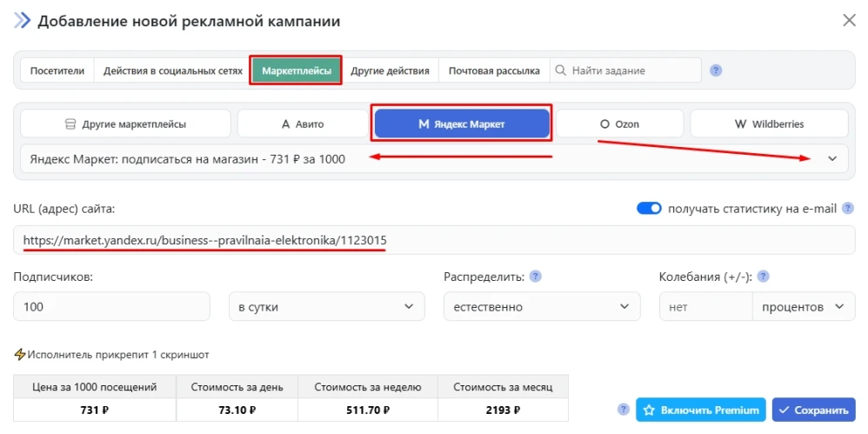The width and height of the screenshot is (868, 434).
Task: Click the Стоимость за месяц header
Action: tap(503, 387)
